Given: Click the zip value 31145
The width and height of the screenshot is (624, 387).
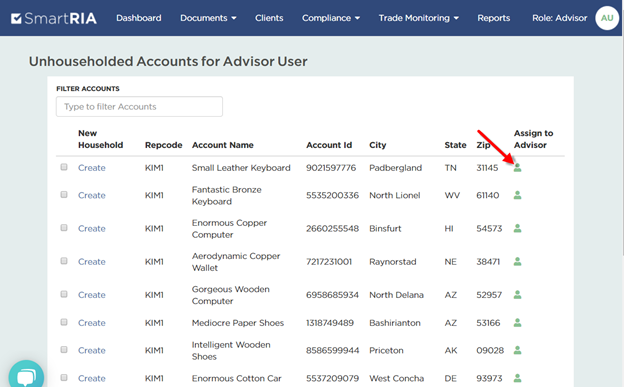Looking at the screenshot, I should click(x=487, y=168).
